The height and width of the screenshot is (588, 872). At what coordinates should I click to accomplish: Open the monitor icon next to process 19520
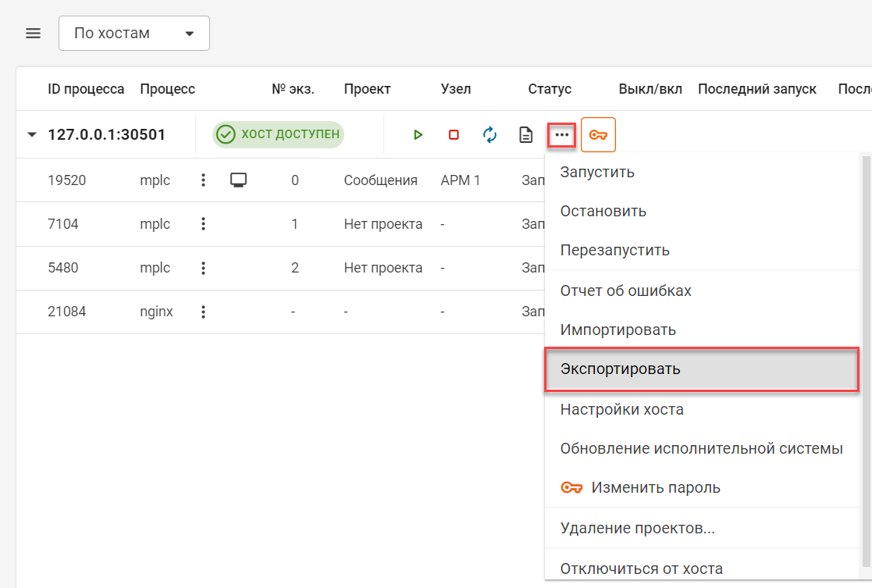coord(238,179)
